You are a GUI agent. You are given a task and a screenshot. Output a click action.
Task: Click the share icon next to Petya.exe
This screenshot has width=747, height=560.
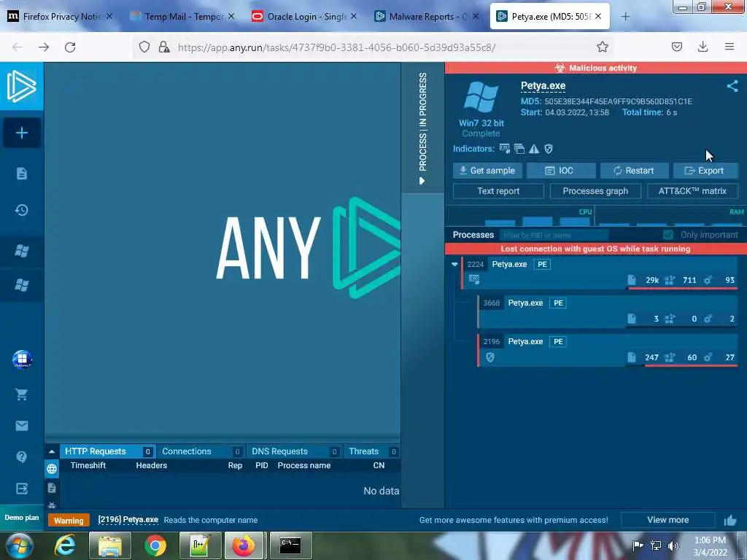[732, 86]
